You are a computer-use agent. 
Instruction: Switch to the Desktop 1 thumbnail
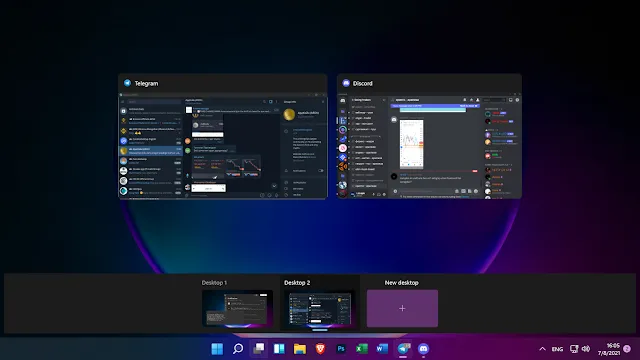tap(238, 308)
